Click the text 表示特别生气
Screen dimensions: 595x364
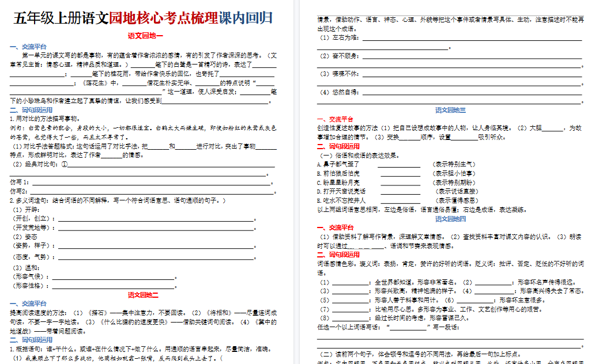coord(453,165)
